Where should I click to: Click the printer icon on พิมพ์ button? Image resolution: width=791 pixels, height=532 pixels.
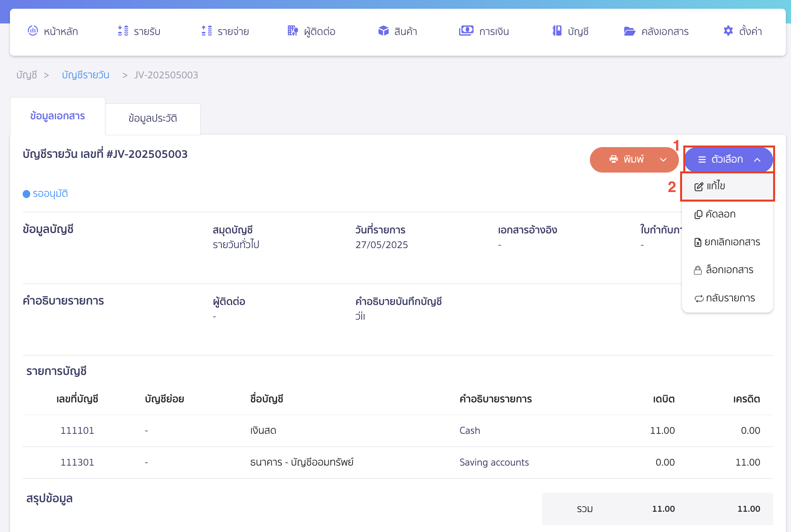613,159
